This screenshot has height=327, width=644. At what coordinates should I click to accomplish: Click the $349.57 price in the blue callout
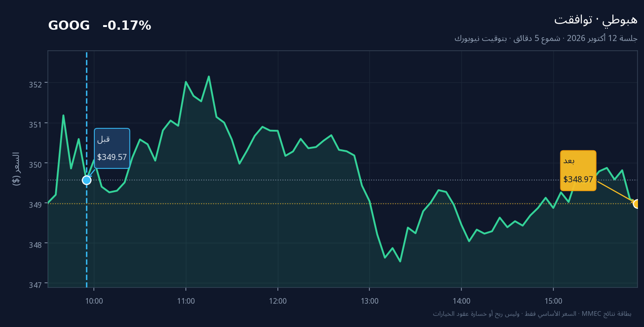coord(112,157)
